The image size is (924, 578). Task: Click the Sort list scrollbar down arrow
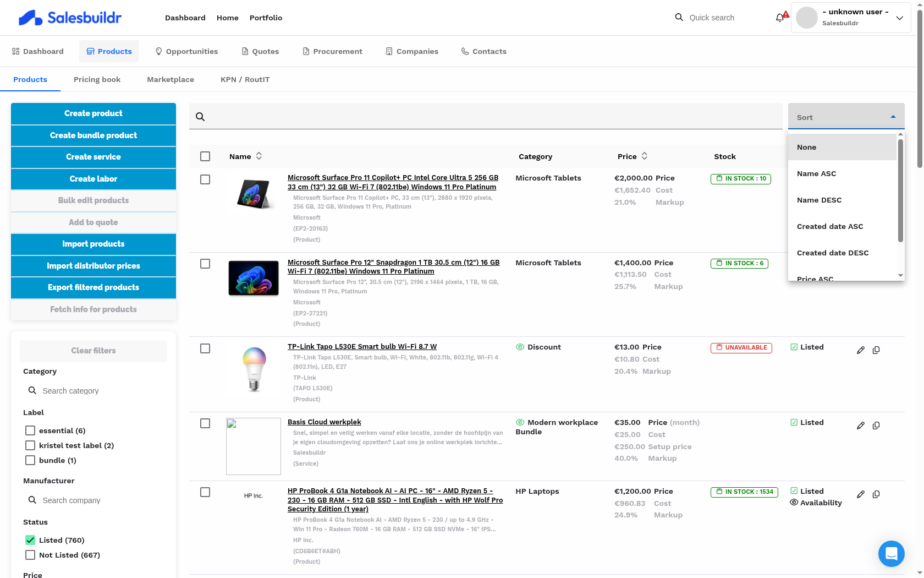[900, 275]
